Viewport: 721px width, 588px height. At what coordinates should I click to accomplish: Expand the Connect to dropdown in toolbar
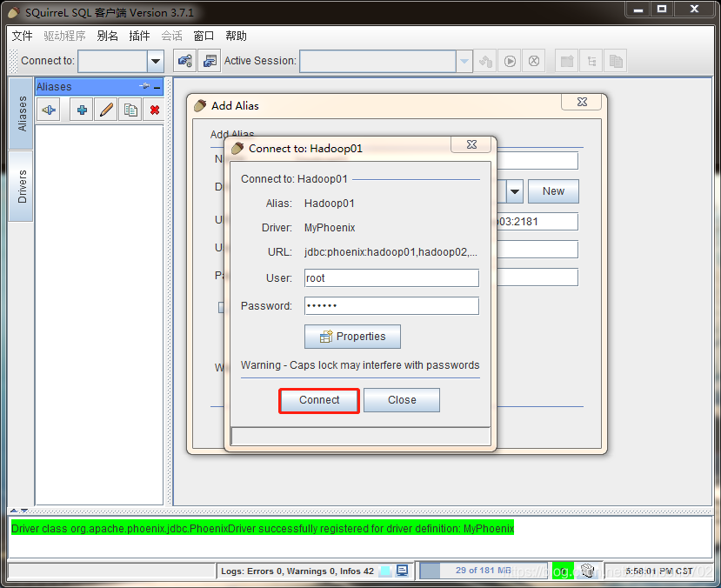[x=156, y=61]
